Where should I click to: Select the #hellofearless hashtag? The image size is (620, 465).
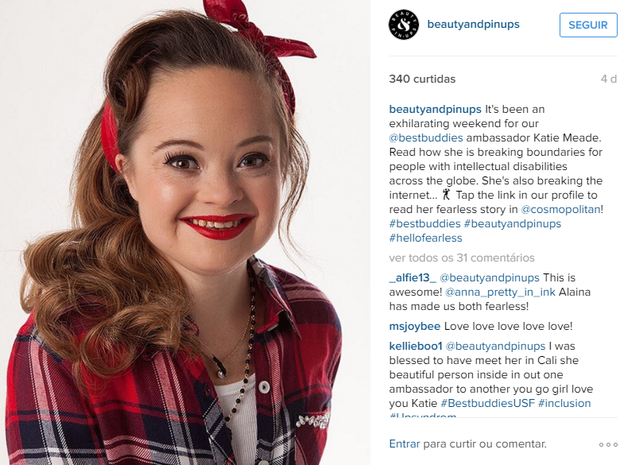pyautogui.click(x=425, y=238)
